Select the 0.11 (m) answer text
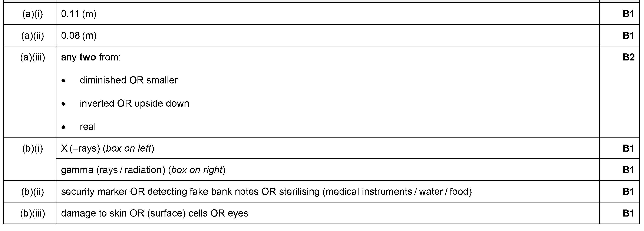The height and width of the screenshot is (231, 644). pyautogui.click(x=79, y=14)
